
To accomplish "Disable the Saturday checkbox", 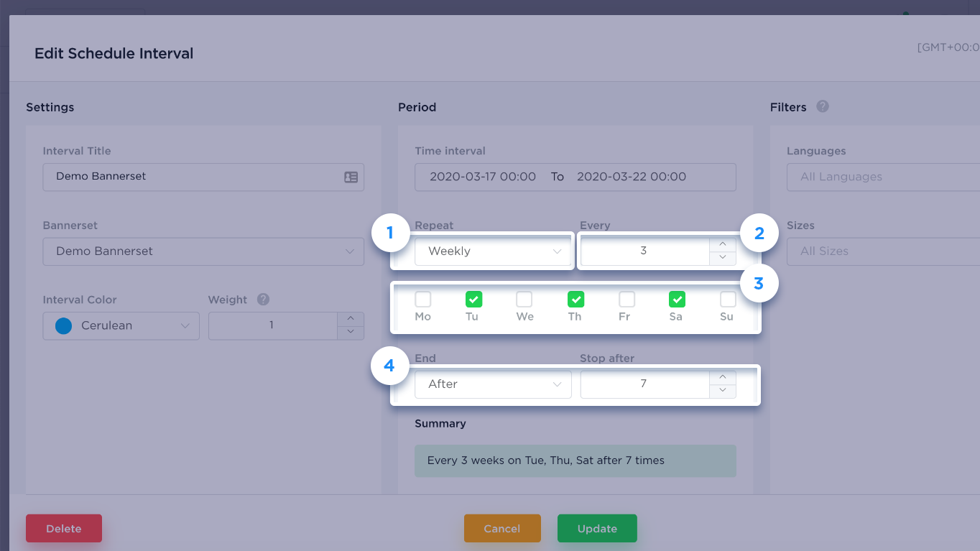I will click(x=677, y=299).
